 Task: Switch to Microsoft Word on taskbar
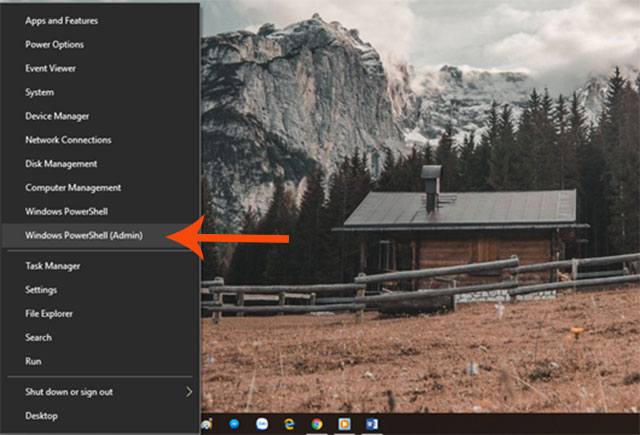[x=372, y=424]
